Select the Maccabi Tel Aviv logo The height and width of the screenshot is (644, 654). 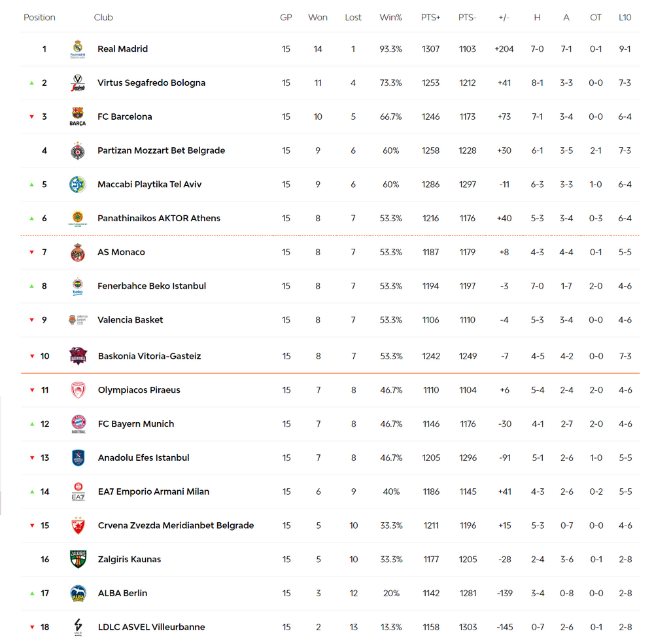(78, 185)
